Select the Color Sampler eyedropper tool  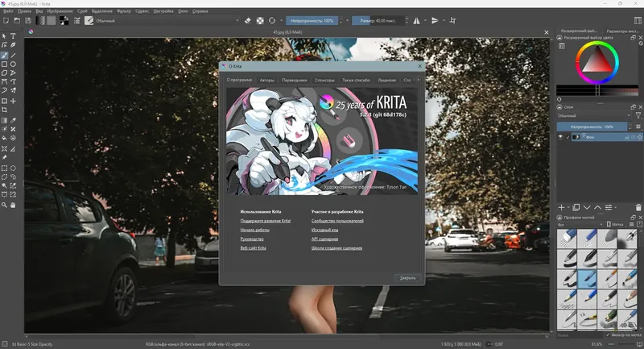pyautogui.click(x=13, y=120)
